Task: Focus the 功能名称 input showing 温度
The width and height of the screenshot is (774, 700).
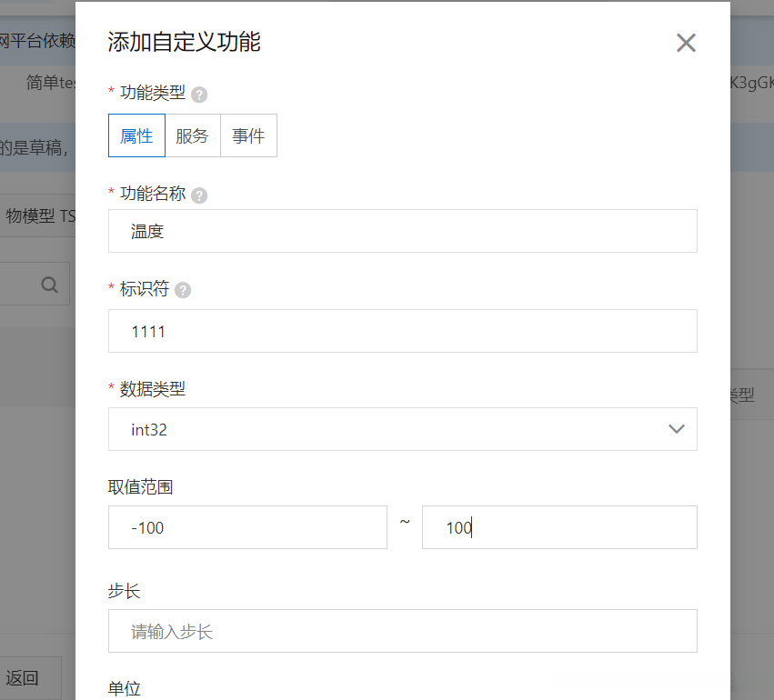Action: pos(402,231)
